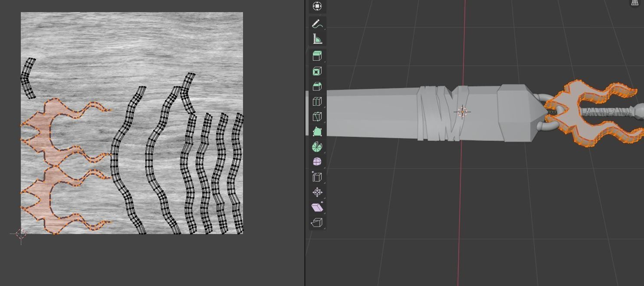Select the Shrink/Fatten tool

[x=317, y=192]
